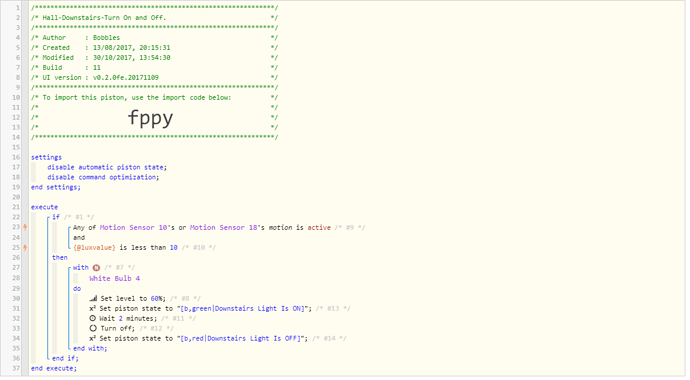Click the x² icon before 'Downstairs Light Is OFF'

(92, 338)
